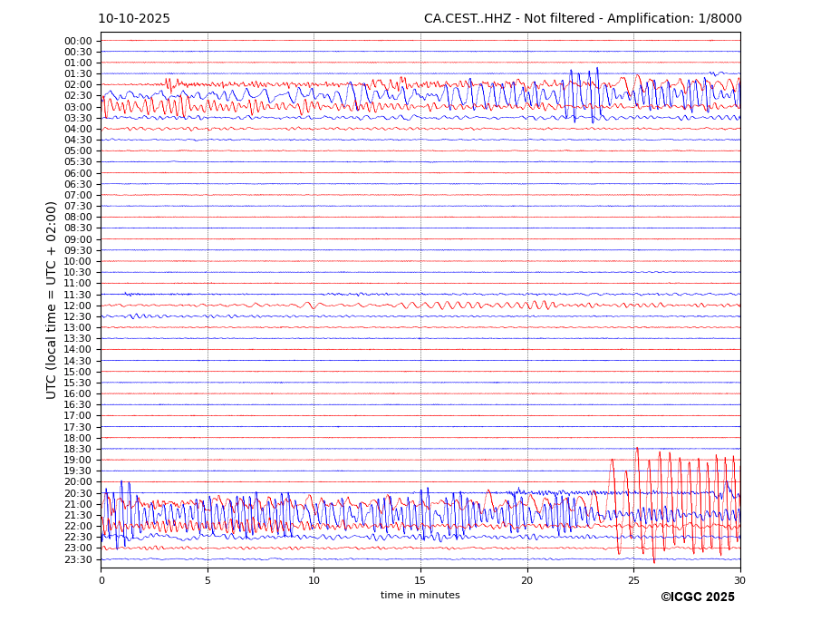Image resolution: width=840 pixels, height=631 pixels.
Task: Select the 02:30 time row label
Action: click(78, 96)
